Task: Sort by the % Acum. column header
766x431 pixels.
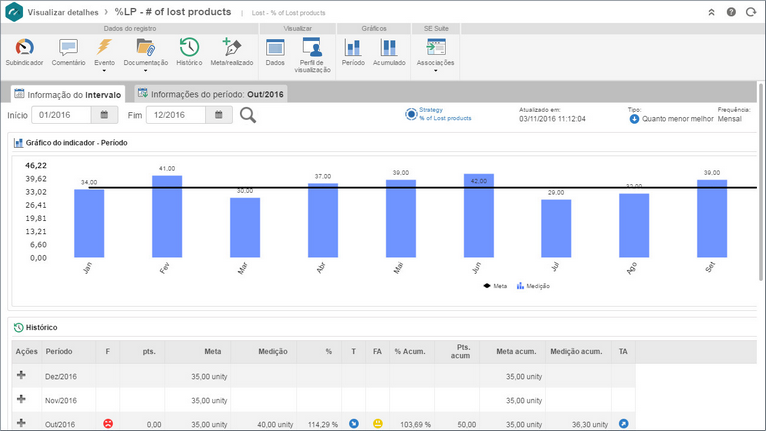Action: (410, 351)
